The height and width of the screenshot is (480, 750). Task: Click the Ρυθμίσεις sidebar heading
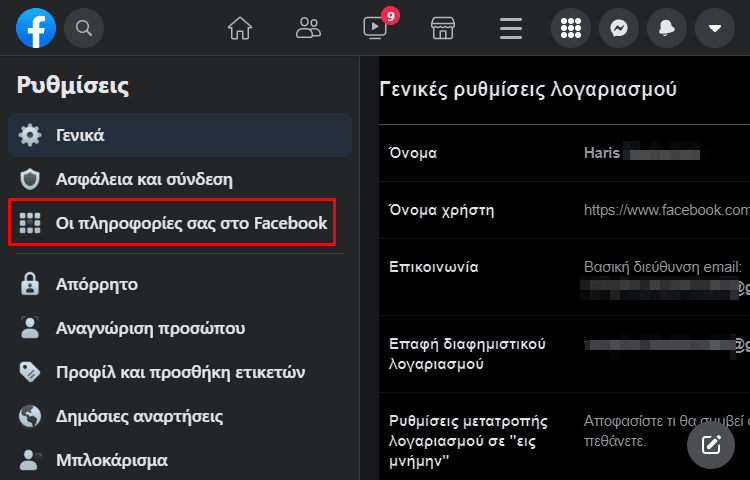tap(73, 86)
